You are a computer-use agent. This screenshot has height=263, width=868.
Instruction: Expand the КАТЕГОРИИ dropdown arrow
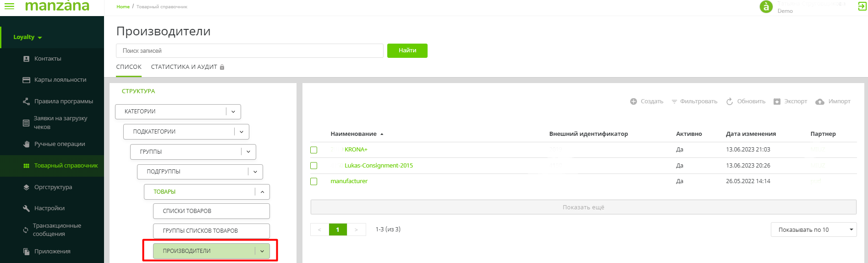233,112
